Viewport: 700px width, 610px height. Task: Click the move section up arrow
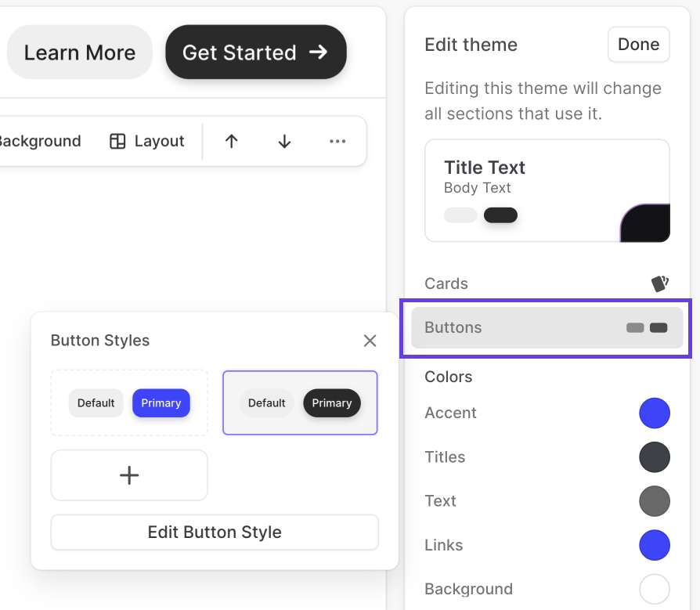231,141
